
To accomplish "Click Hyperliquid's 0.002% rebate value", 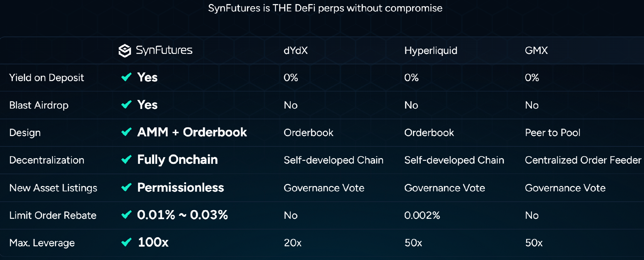I will point(422,215).
